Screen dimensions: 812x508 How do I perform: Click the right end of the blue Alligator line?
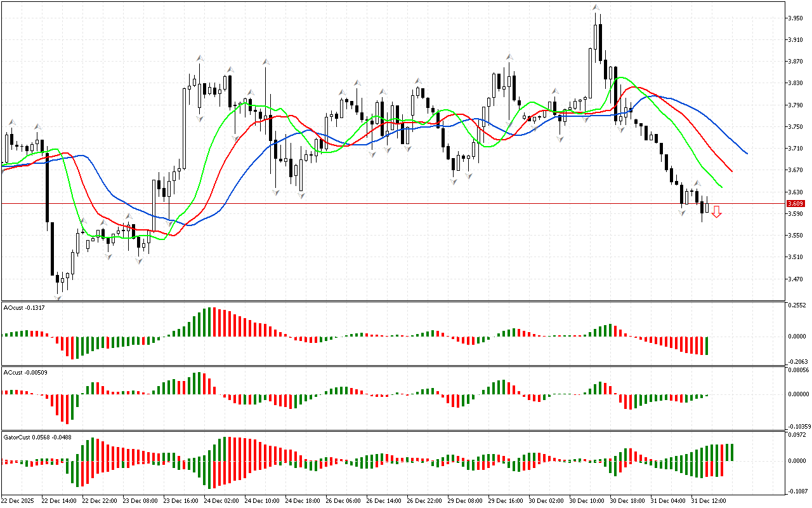[747, 153]
